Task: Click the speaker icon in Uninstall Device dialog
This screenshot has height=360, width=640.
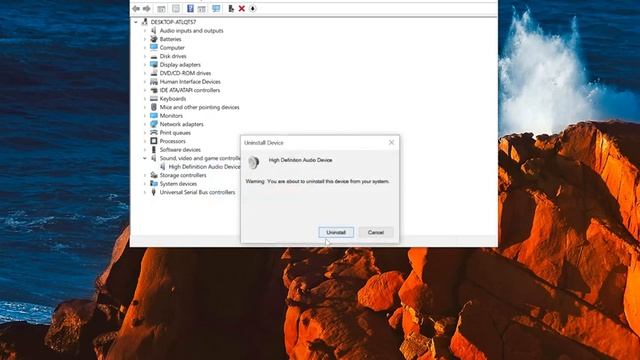Action: pyautogui.click(x=253, y=162)
